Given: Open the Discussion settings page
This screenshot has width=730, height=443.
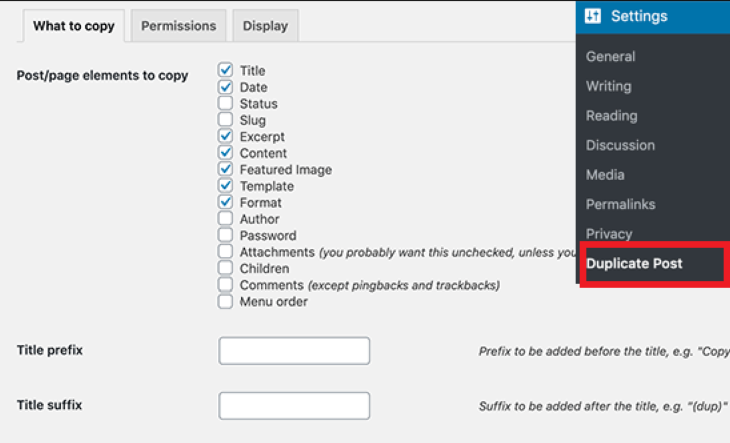Looking at the screenshot, I should [x=620, y=145].
